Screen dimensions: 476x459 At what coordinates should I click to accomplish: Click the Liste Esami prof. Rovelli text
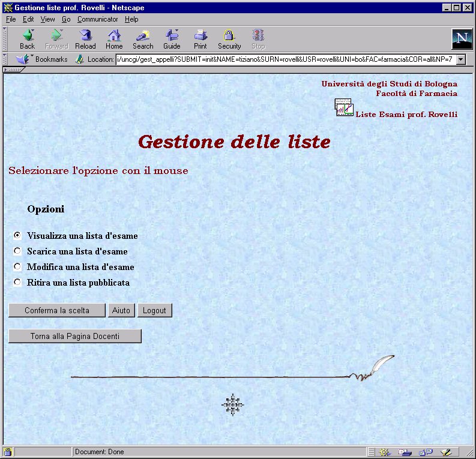pyautogui.click(x=406, y=115)
